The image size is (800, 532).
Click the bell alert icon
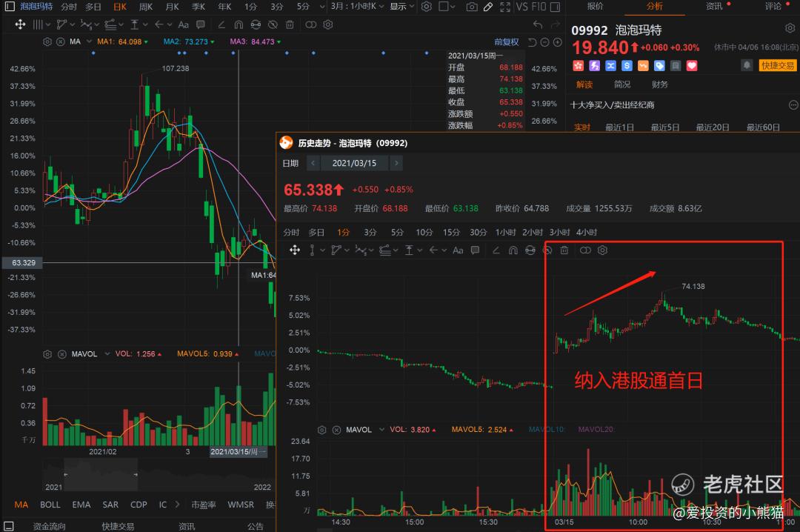click(x=747, y=65)
